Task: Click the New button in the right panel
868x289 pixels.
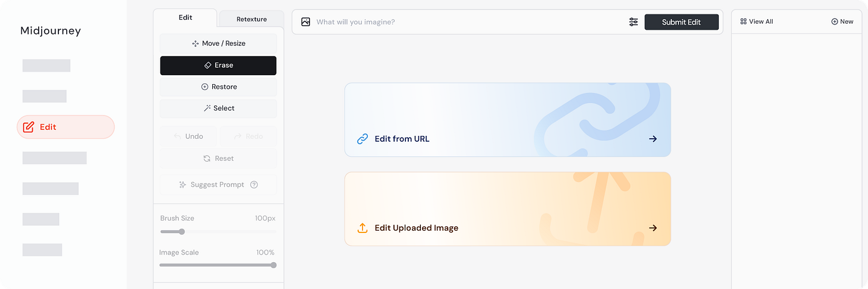Action: pos(842,21)
